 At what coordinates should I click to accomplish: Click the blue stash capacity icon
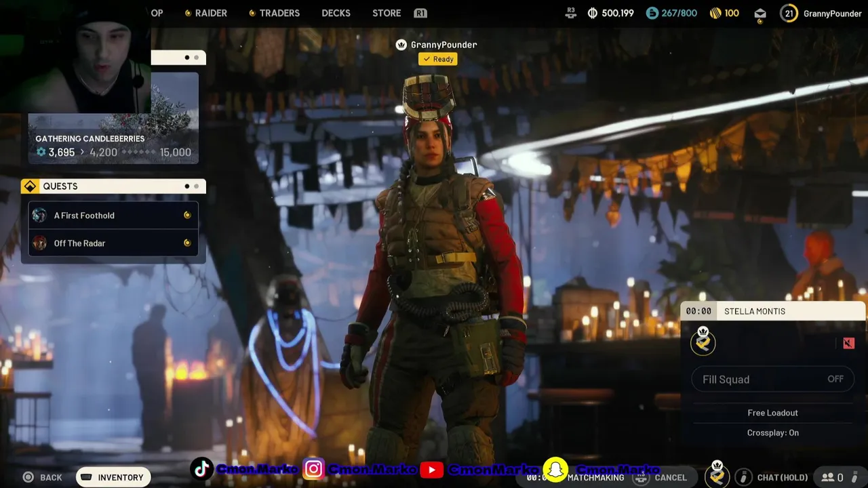pos(652,13)
